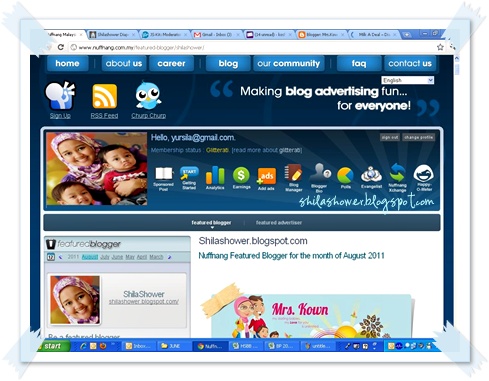Select August in the month list
489x381 pixels.
click(90, 257)
